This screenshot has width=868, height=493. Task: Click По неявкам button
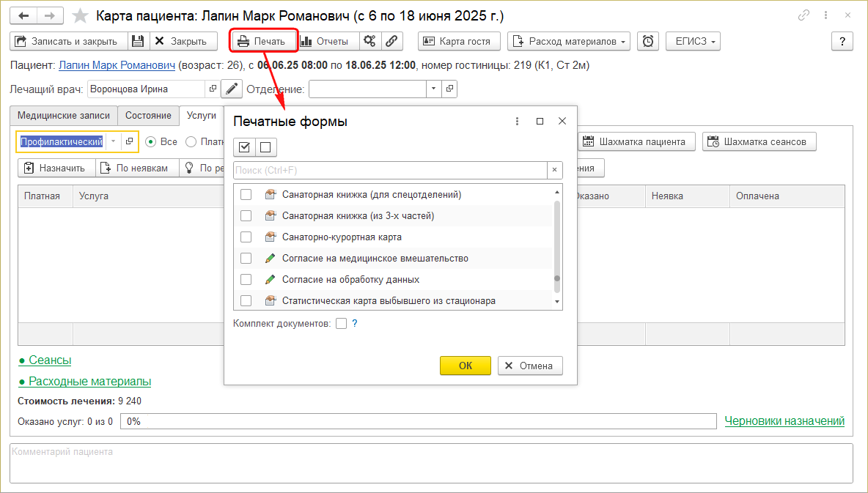137,168
